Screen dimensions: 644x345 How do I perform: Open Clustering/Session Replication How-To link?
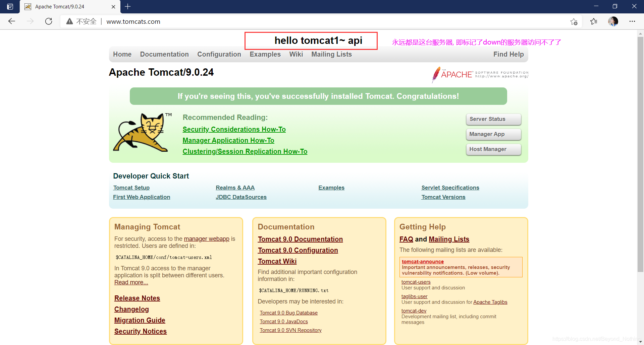click(245, 151)
